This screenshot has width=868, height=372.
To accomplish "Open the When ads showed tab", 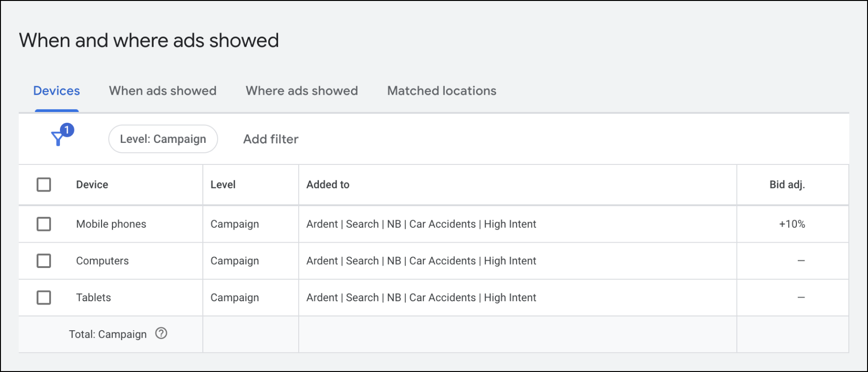I will point(162,91).
